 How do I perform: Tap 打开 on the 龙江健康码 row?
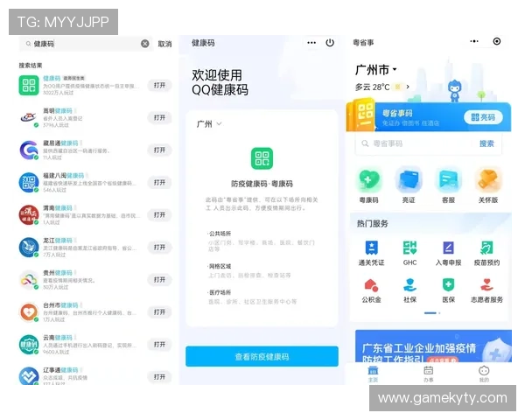click(x=159, y=247)
